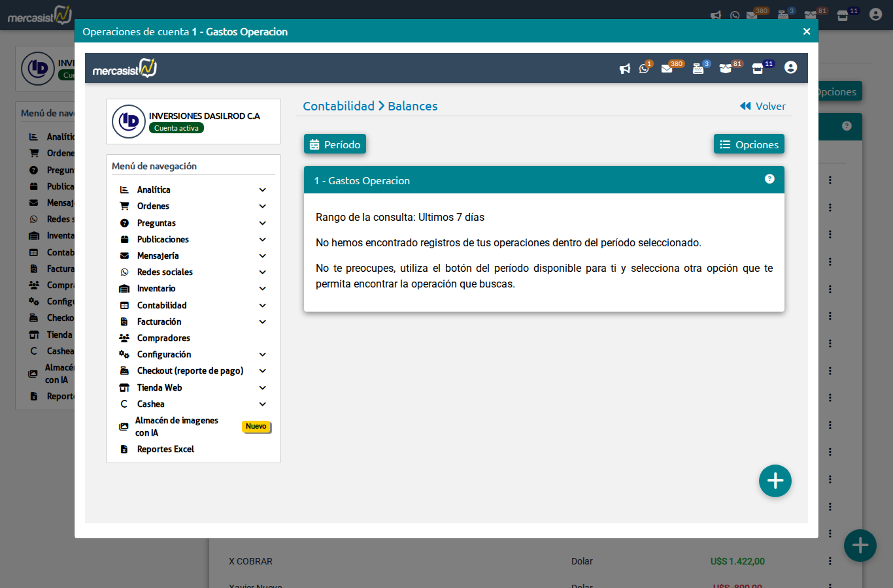Click the megaphone announcements icon in modal header
Viewport: 893px width, 588px height.
coord(625,69)
